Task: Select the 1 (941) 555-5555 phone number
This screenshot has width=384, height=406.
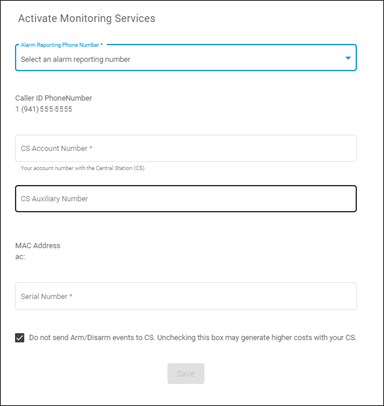Action: [x=44, y=109]
